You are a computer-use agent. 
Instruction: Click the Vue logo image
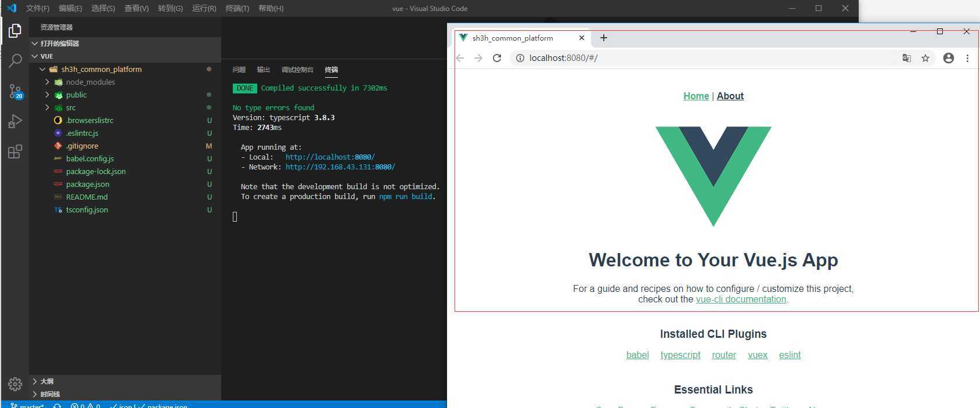pos(714,176)
